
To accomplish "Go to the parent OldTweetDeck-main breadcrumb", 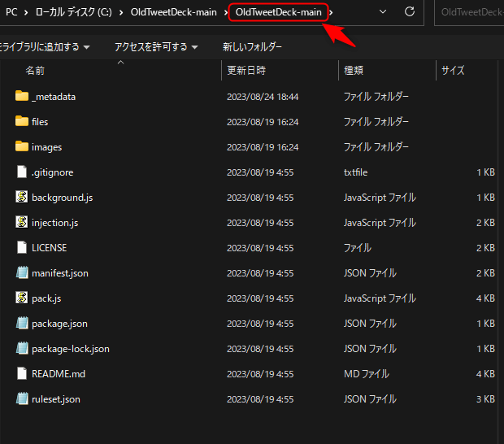I will click(x=174, y=12).
